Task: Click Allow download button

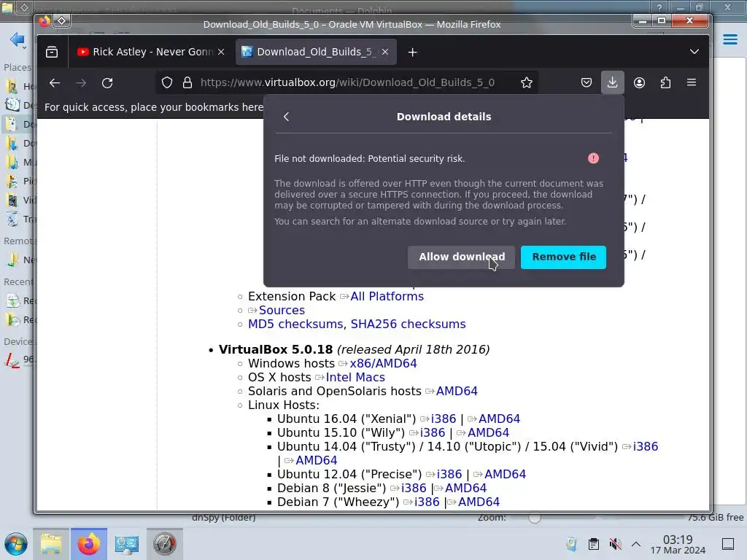Action: [461, 257]
